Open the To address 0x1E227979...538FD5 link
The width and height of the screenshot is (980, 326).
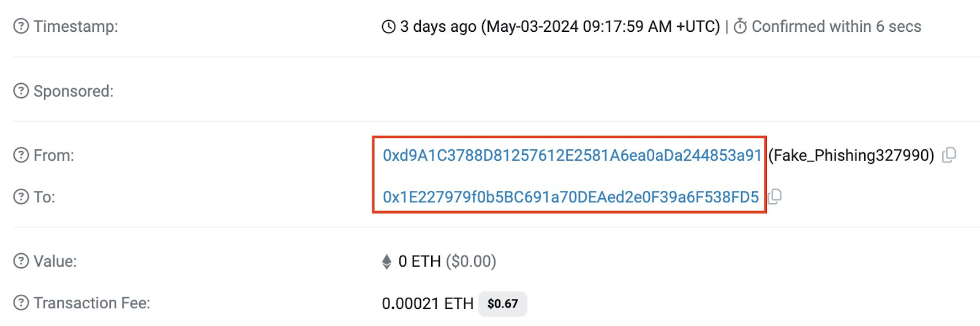click(x=570, y=197)
